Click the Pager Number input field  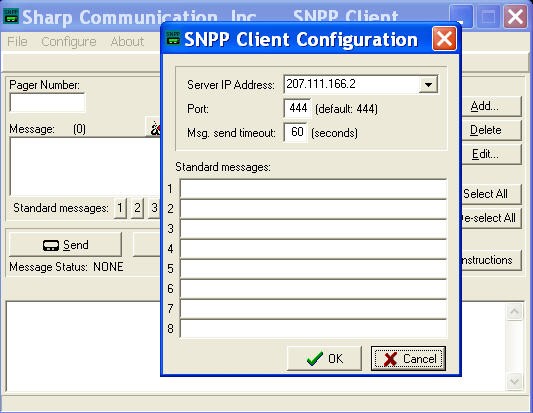[x=48, y=103]
